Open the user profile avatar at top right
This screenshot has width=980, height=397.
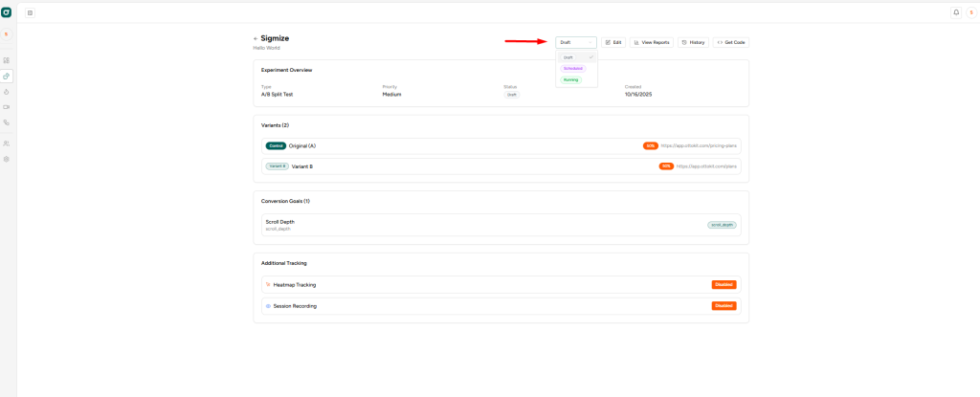point(970,12)
